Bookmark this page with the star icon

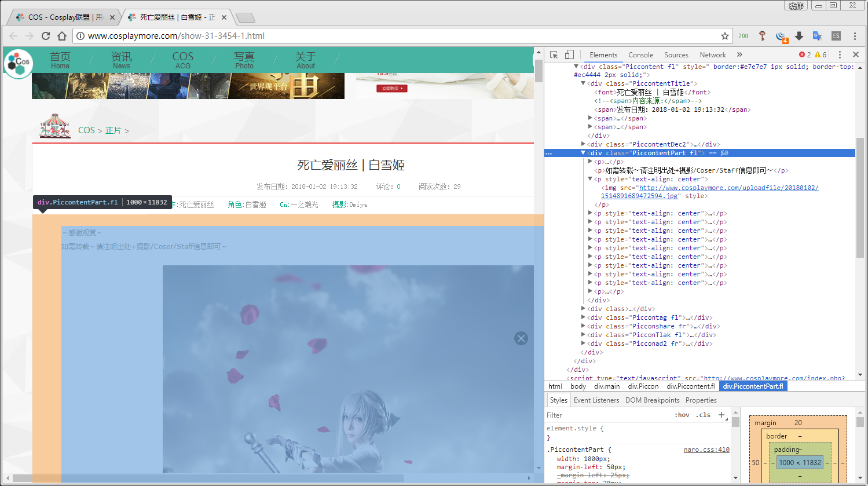click(725, 36)
